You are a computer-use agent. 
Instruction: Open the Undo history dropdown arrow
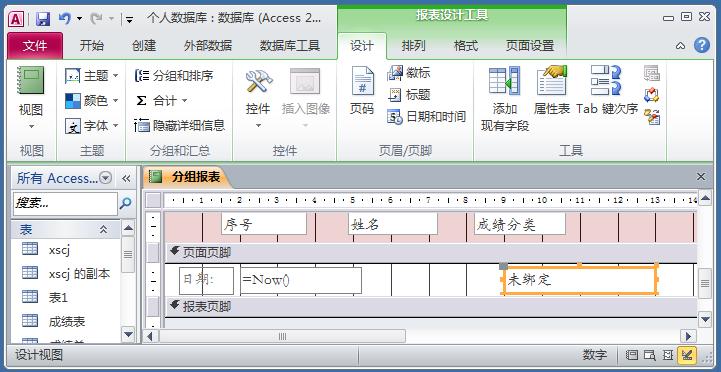tap(79, 19)
